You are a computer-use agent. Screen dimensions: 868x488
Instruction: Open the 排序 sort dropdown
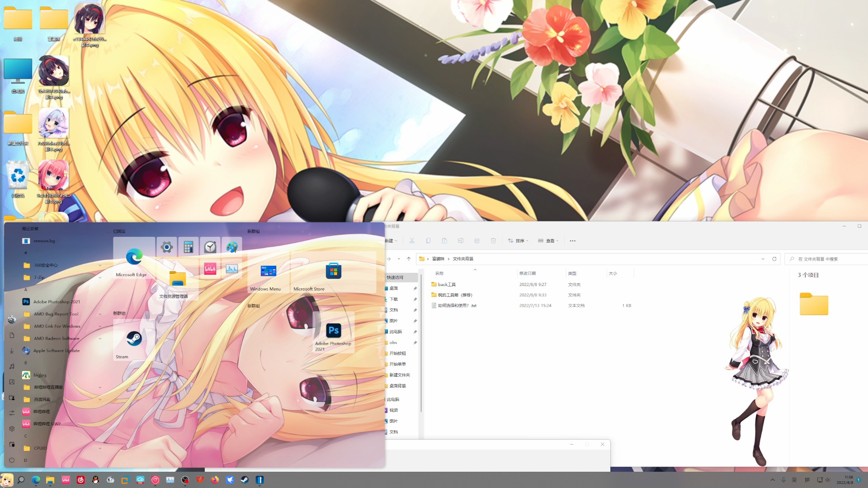click(518, 241)
